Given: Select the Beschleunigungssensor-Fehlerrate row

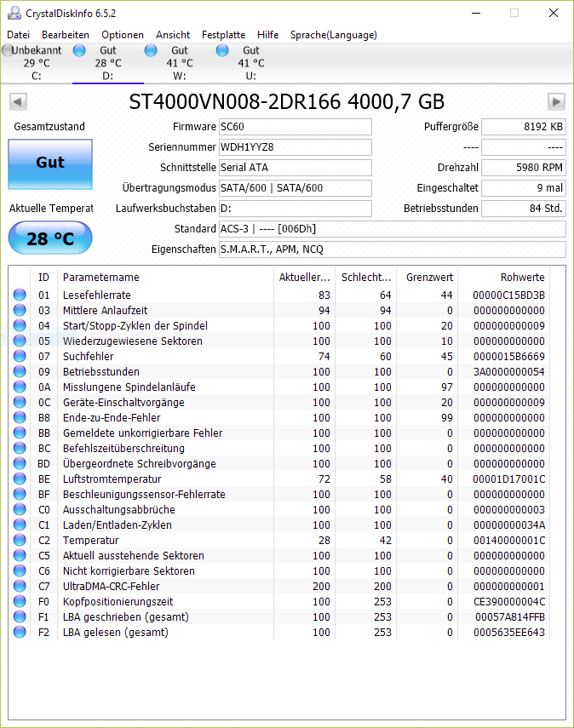Looking at the screenshot, I should point(279,494).
